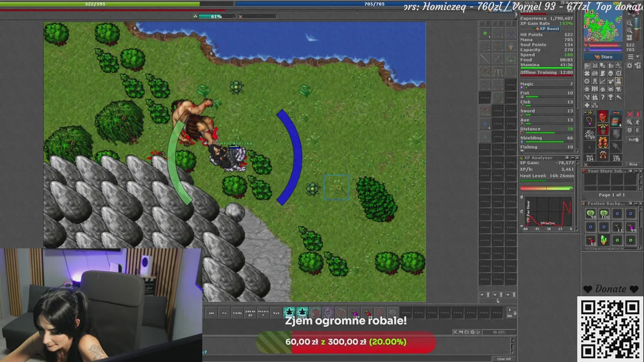Image resolution: width=644 pixels, height=362 pixels.
Task: Say keyword passage to NPC
Action: tap(250, 313)
